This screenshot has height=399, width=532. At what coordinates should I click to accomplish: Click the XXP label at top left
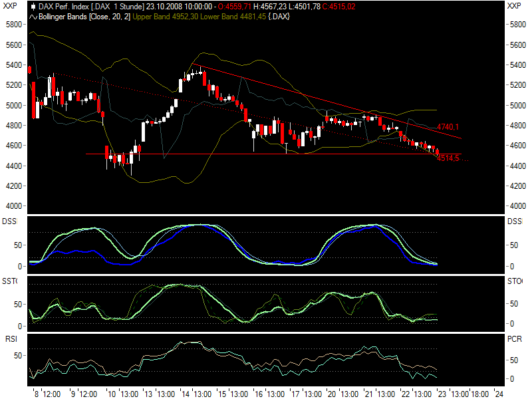pyautogui.click(x=10, y=6)
